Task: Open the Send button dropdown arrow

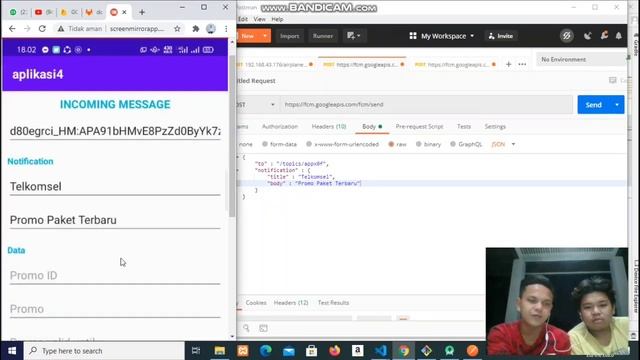Action: (x=617, y=105)
